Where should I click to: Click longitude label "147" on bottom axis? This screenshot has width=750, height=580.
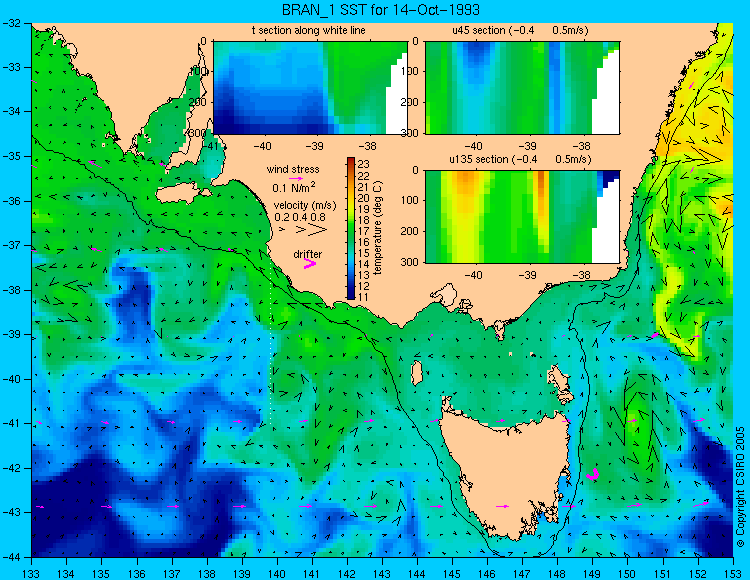[522, 573]
